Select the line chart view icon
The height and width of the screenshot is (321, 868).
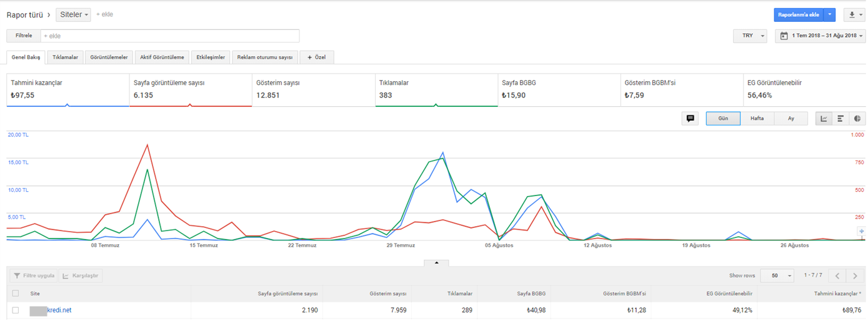point(824,119)
